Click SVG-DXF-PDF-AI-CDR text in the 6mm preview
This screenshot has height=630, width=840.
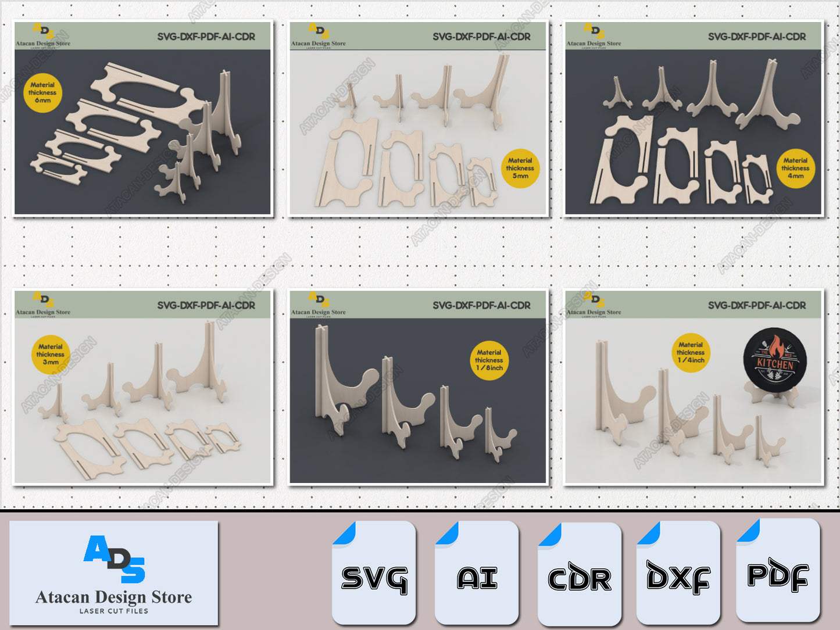(x=206, y=37)
